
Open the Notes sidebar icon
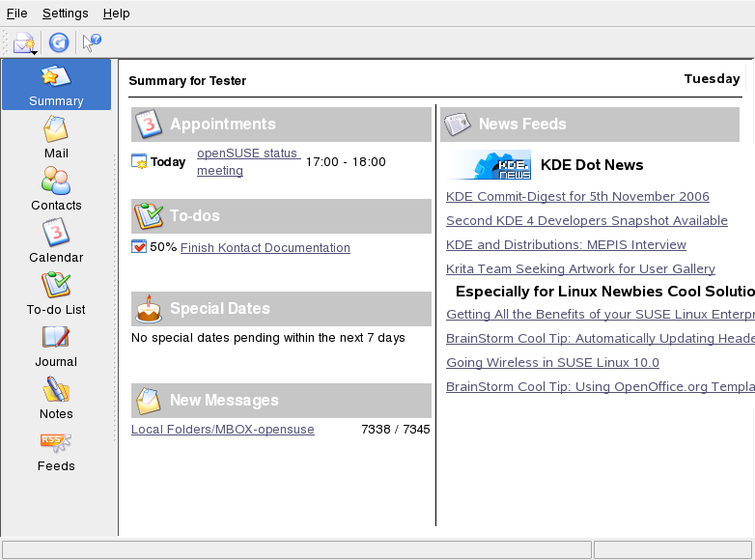[56, 398]
